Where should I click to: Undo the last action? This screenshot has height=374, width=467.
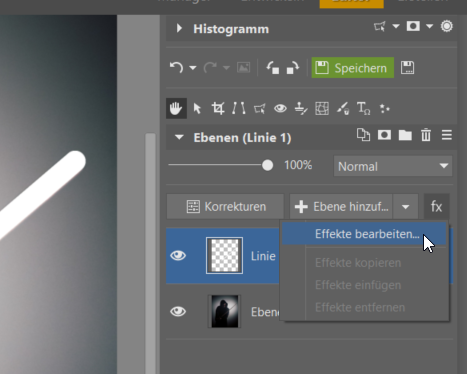click(176, 68)
